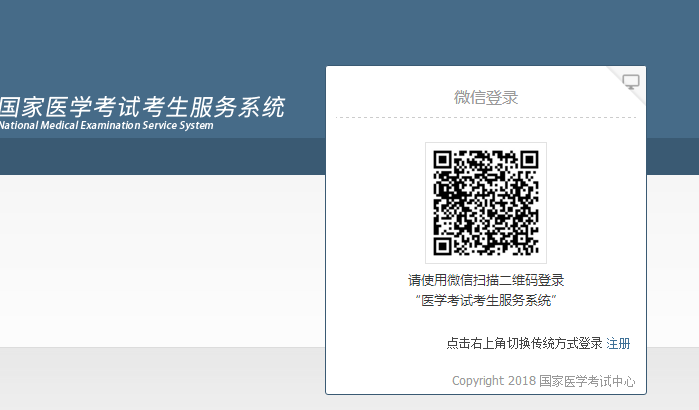Click the Copyright 2018 text
Viewport: 699px width, 410px height.
coord(494,381)
